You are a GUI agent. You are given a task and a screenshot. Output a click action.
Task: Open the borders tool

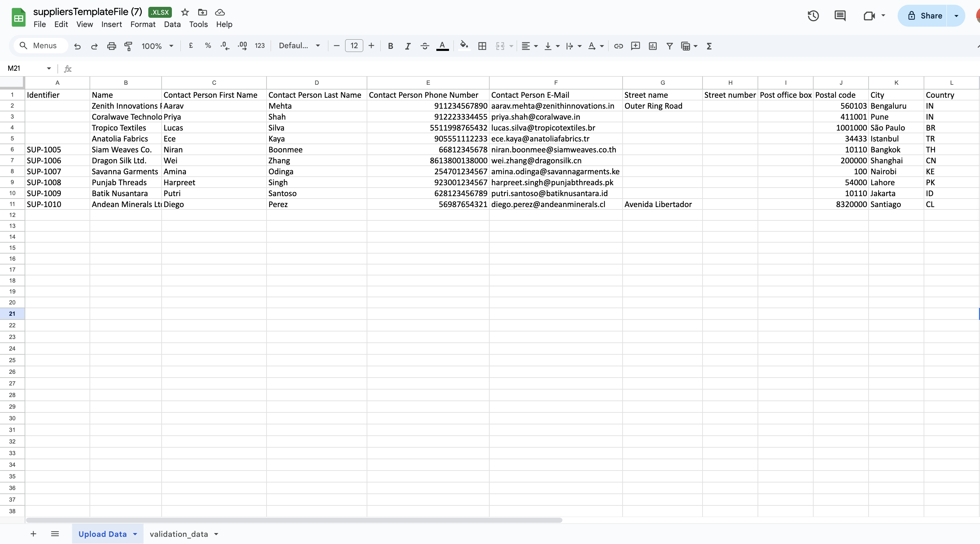[x=482, y=46]
